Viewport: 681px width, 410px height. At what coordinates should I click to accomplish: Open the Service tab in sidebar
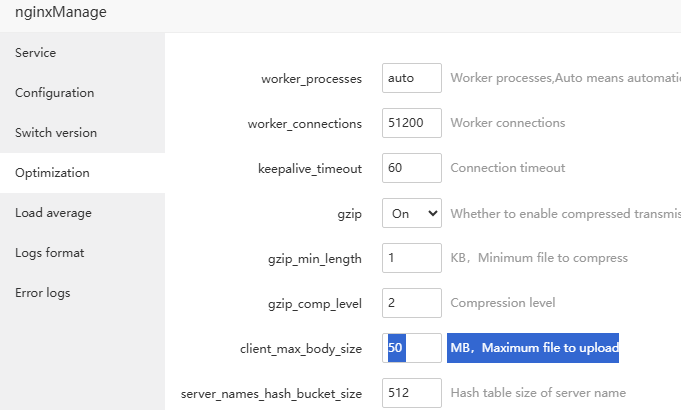click(36, 53)
